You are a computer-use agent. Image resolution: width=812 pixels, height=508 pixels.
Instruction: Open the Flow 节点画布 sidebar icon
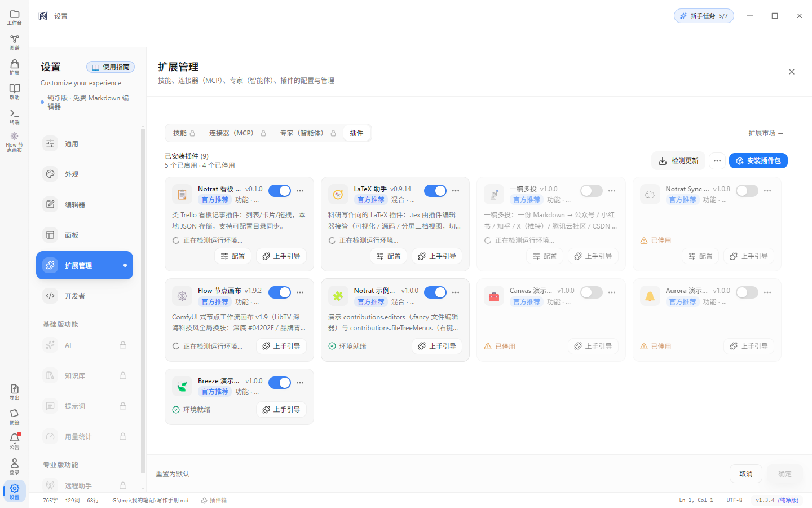click(15, 142)
